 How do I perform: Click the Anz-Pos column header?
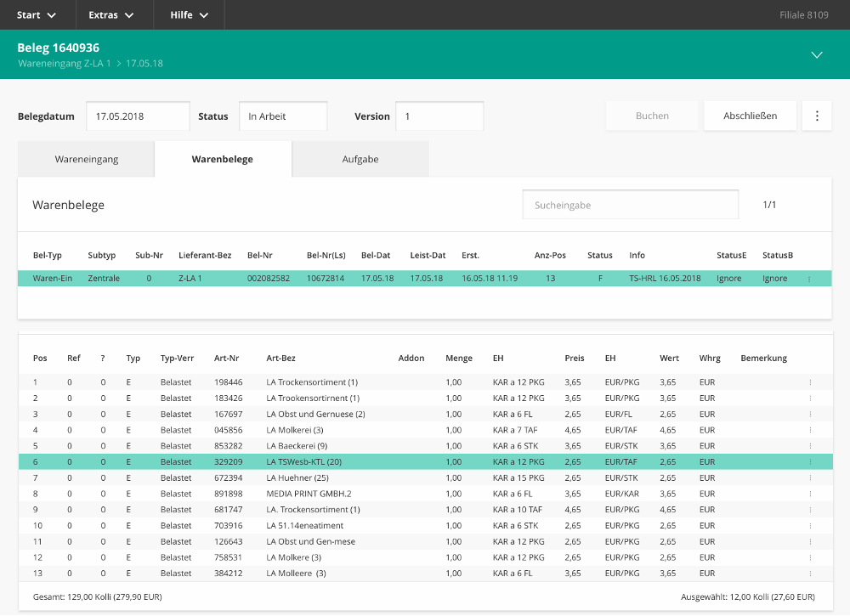(x=550, y=255)
